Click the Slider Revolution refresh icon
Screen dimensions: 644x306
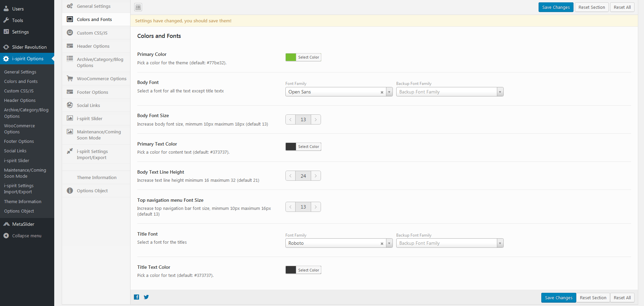(6, 47)
